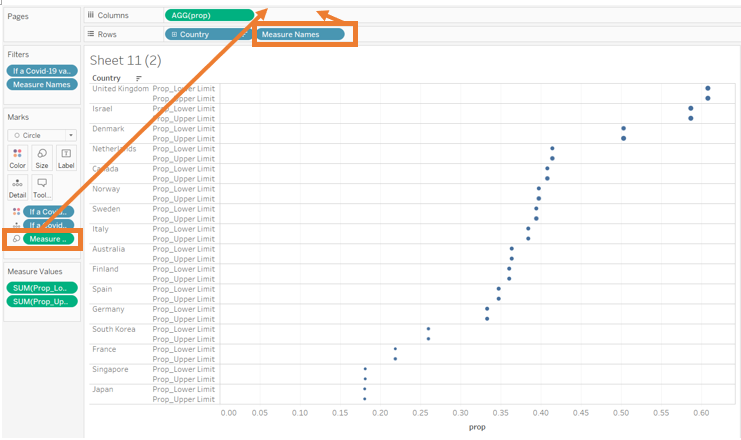Select the first If a Covid pill in Marks
This screenshot has width=741, height=440.
(49, 211)
